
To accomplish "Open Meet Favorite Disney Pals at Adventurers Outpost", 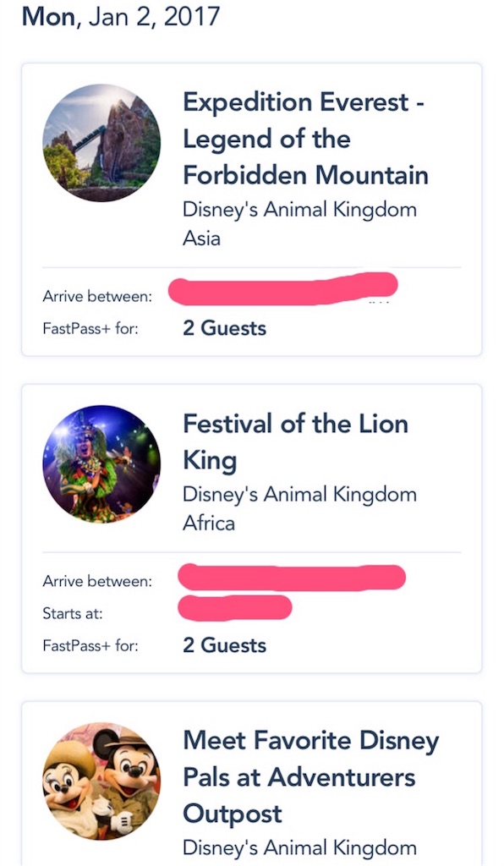I will click(311, 777).
